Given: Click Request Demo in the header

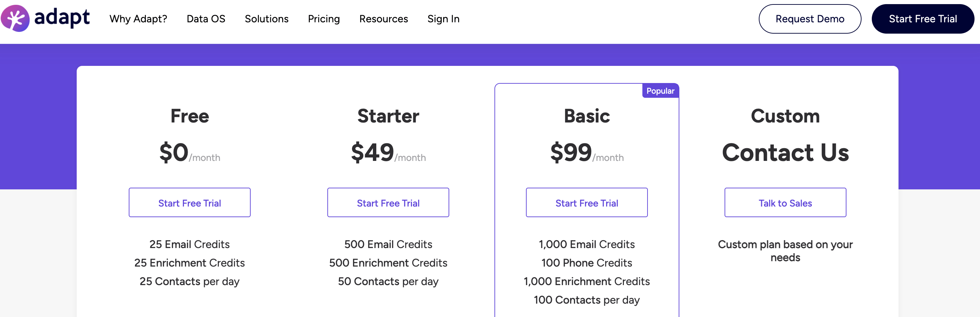Looking at the screenshot, I should tap(809, 19).
